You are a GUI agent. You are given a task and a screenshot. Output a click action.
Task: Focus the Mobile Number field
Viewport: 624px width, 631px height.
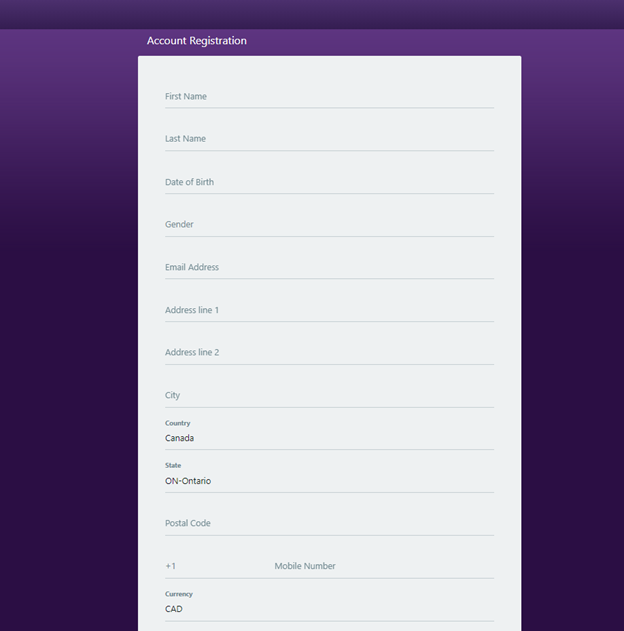click(x=384, y=566)
